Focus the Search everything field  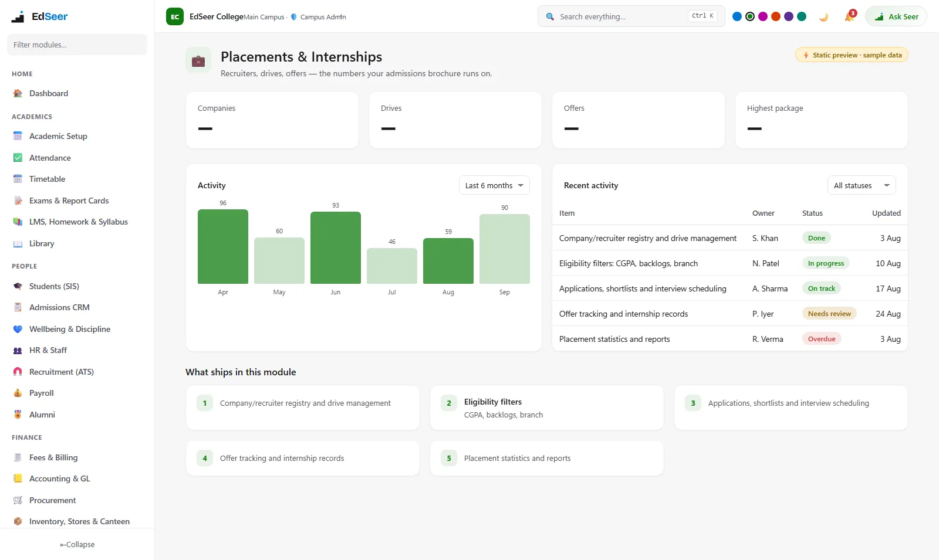click(631, 16)
